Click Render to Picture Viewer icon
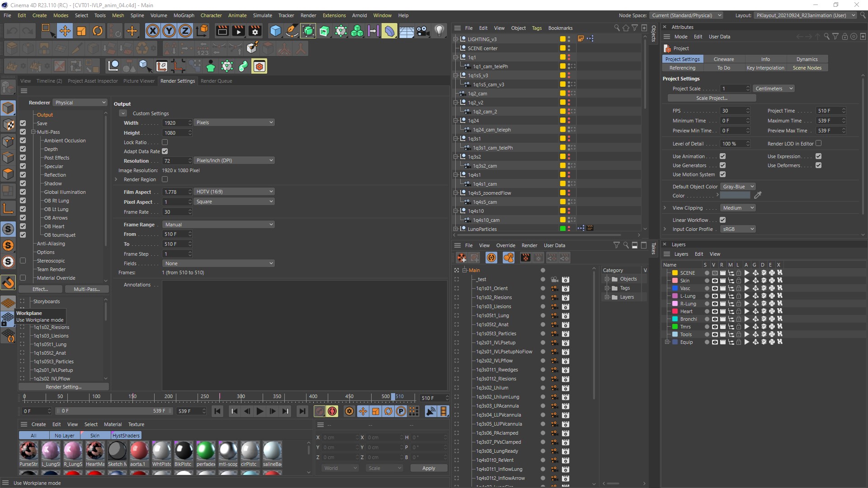This screenshot has height=488, width=868. click(239, 31)
